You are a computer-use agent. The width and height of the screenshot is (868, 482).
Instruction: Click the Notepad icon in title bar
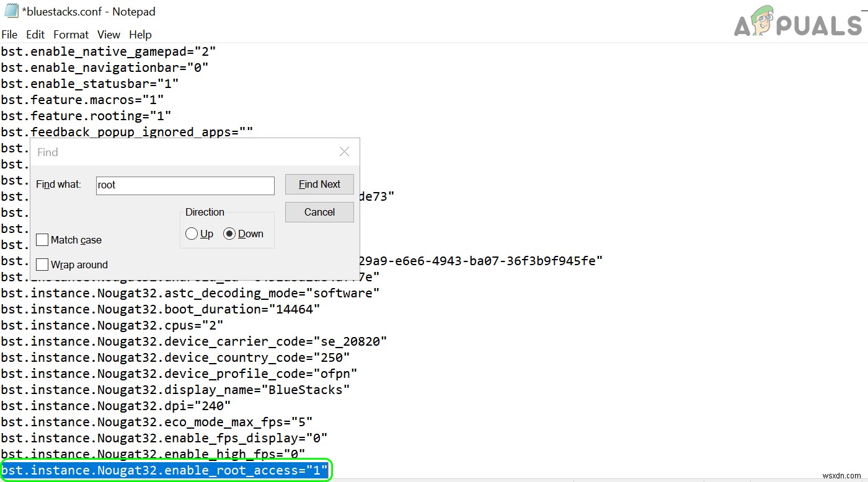pos(11,11)
